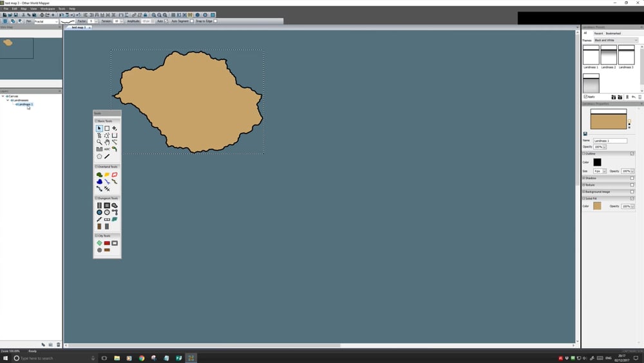Collapse the Basic Tools section
The image size is (644, 363).
pos(96,121)
